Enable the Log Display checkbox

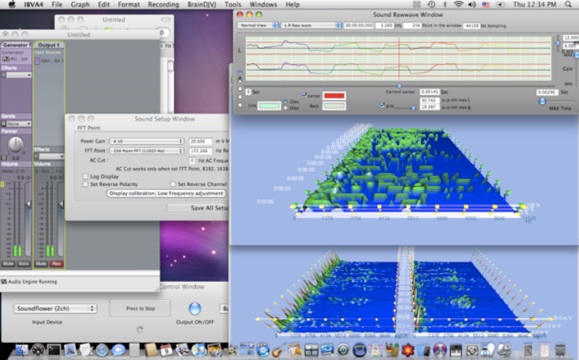pos(85,176)
